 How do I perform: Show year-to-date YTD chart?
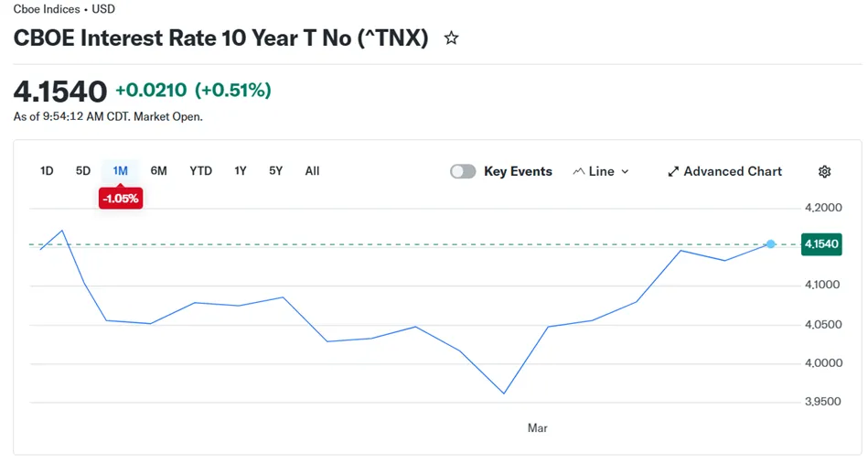coord(200,171)
